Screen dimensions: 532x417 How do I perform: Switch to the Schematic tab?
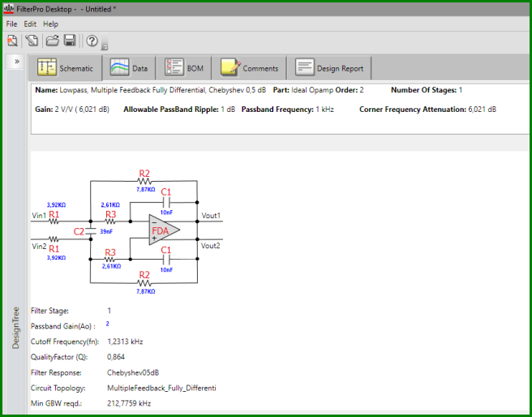click(65, 68)
